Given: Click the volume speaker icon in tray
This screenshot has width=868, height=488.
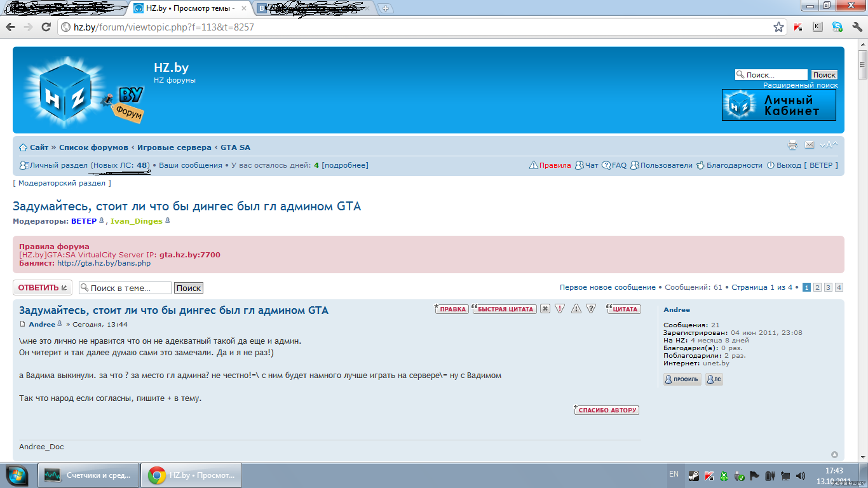Looking at the screenshot, I should point(801,475).
